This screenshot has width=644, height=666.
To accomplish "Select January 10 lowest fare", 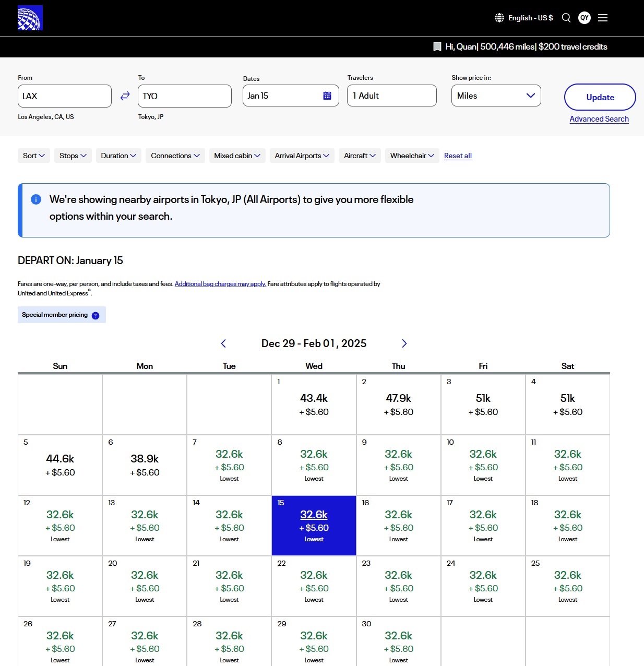I will click(483, 465).
